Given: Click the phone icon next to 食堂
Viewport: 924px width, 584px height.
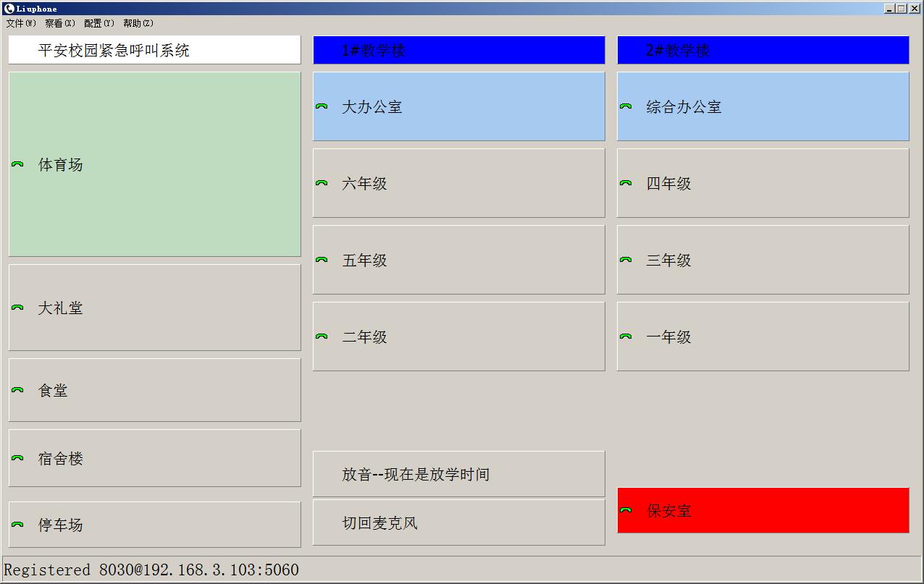Looking at the screenshot, I should (x=17, y=390).
